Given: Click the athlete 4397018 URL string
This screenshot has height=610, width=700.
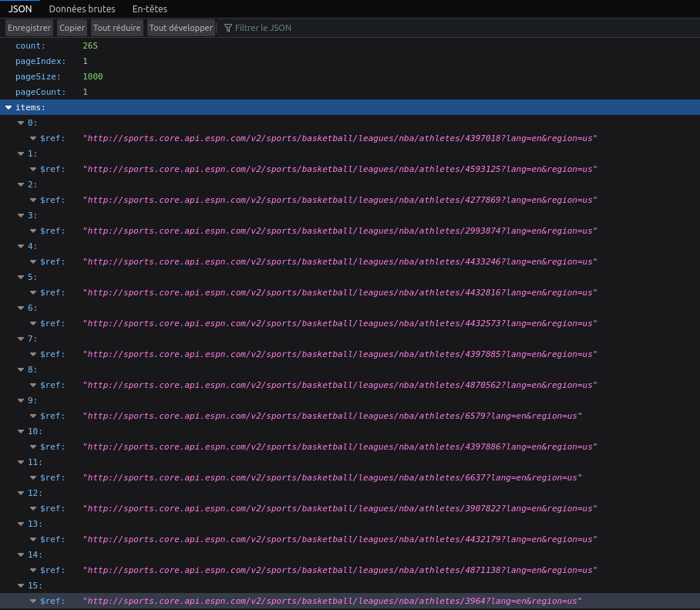Looking at the screenshot, I should (340, 139).
